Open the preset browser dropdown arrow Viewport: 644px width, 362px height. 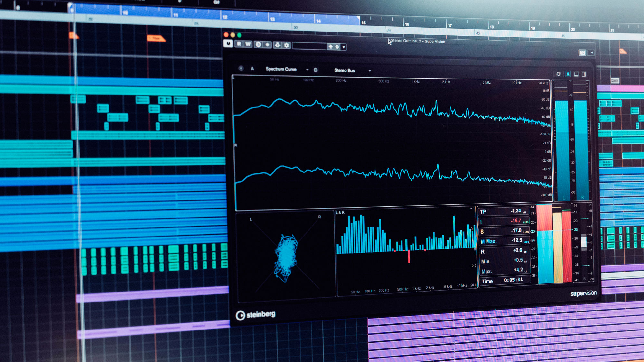(344, 47)
